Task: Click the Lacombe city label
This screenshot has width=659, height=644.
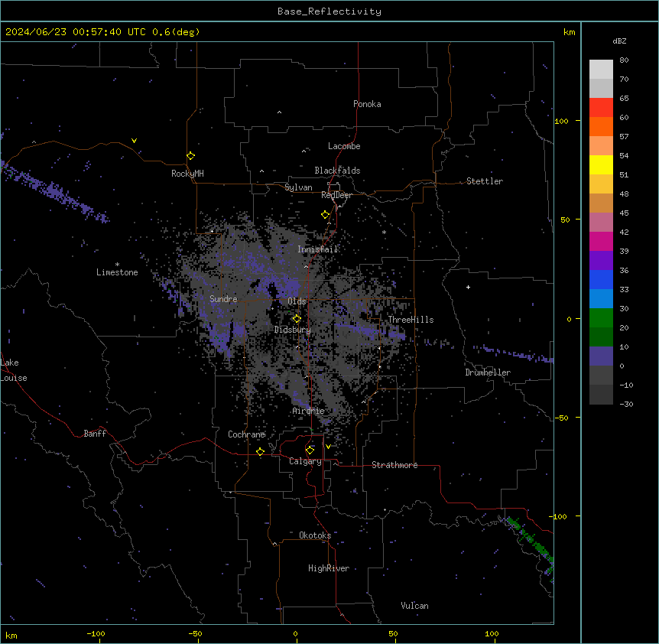Action: tap(344, 146)
